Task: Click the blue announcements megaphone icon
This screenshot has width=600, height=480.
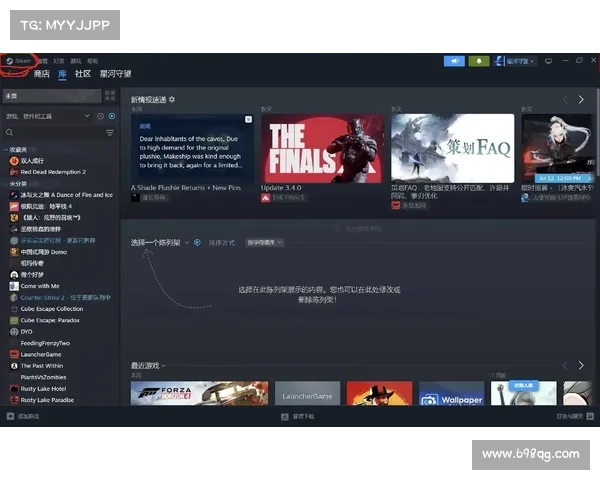Action: [454, 61]
